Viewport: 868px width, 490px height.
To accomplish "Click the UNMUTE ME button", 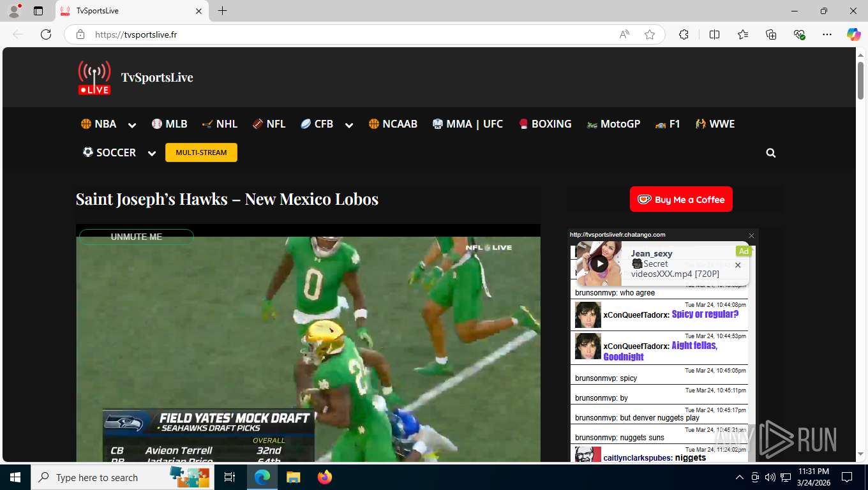I will tap(136, 237).
